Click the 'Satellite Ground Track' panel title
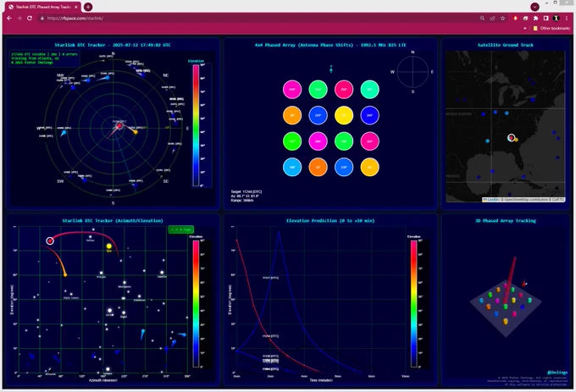 (x=505, y=45)
